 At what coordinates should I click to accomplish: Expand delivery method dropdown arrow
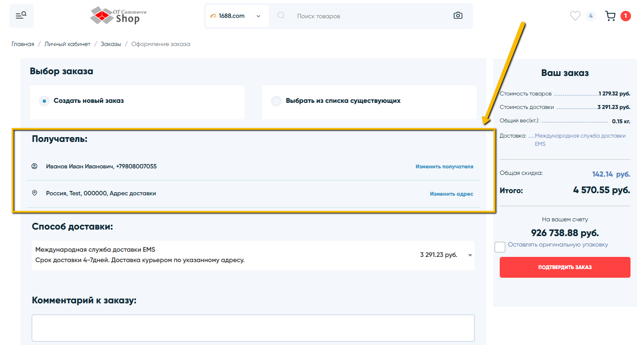click(x=470, y=255)
